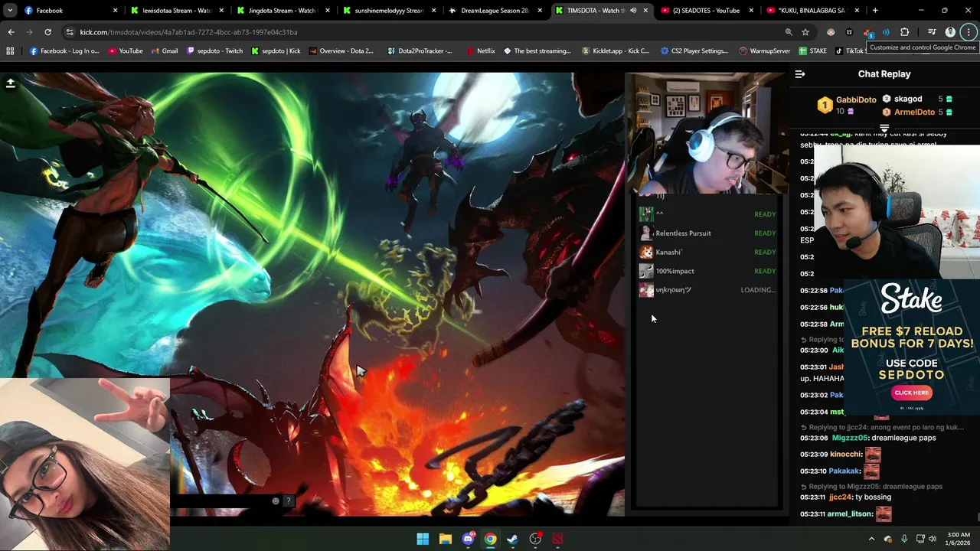
Task: Switch to the SEADOTES YouTube tab
Action: click(707, 11)
